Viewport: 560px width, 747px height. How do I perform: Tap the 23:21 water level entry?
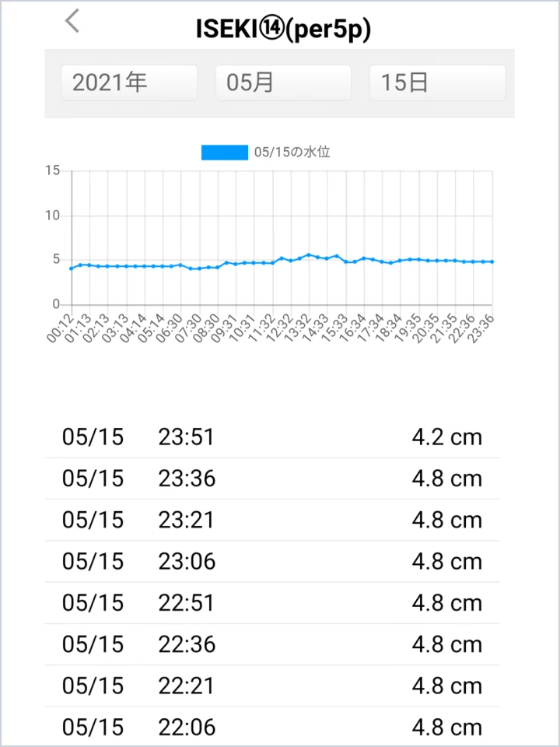[272, 520]
